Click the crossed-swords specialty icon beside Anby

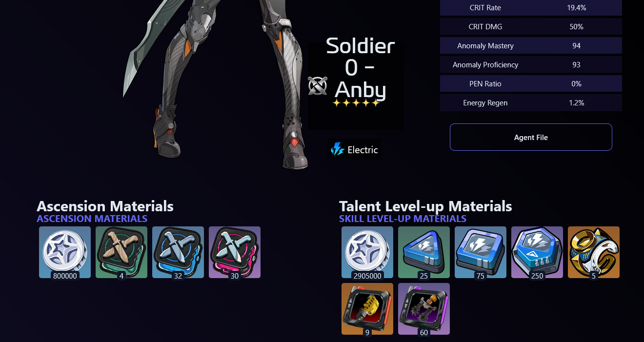click(x=318, y=86)
